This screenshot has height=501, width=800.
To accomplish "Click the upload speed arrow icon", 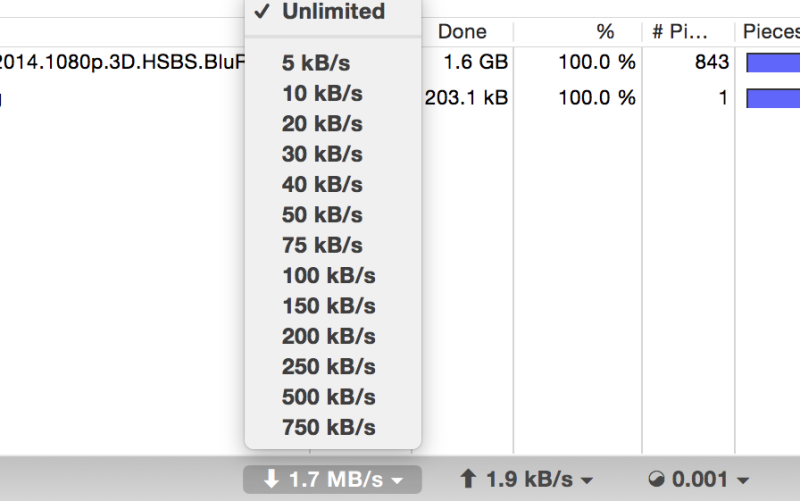I will (x=468, y=480).
